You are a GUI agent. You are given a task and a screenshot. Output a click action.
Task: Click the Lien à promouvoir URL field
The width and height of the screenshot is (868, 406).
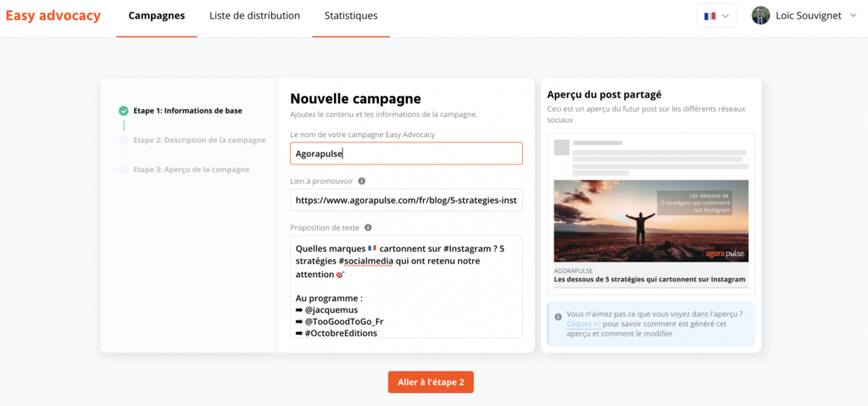click(x=406, y=200)
